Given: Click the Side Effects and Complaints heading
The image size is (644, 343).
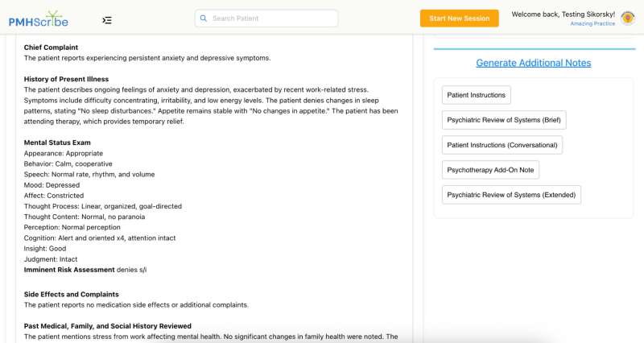Looking at the screenshot, I should coord(72,295).
